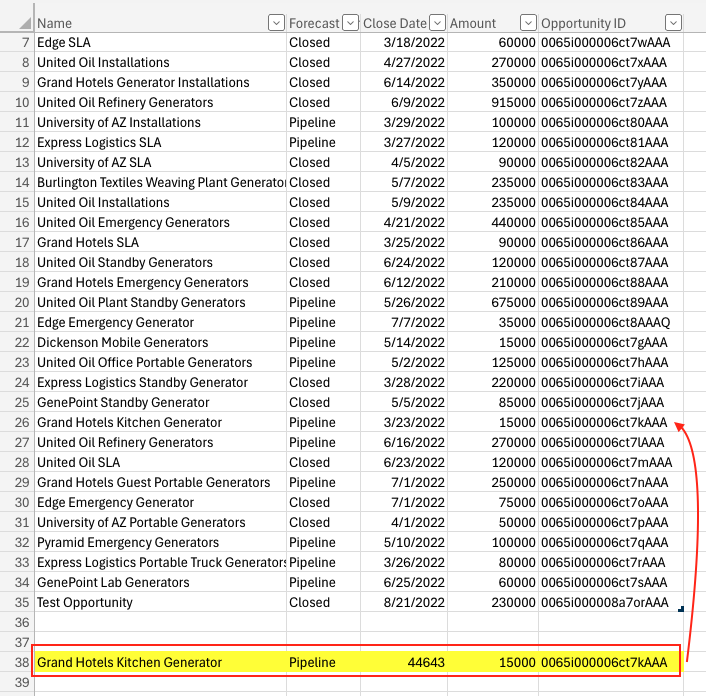Viewport: 706px width, 696px height.
Task: Click the Select All corner triangle
Action: pyautogui.click(x=25, y=23)
